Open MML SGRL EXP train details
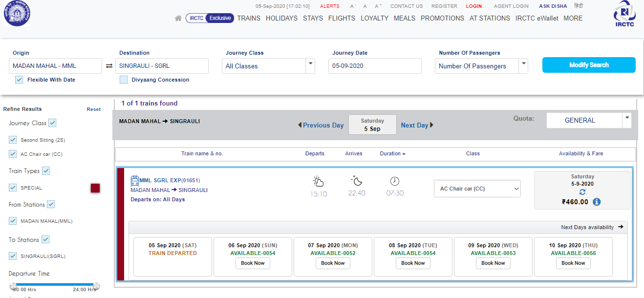 170,180
